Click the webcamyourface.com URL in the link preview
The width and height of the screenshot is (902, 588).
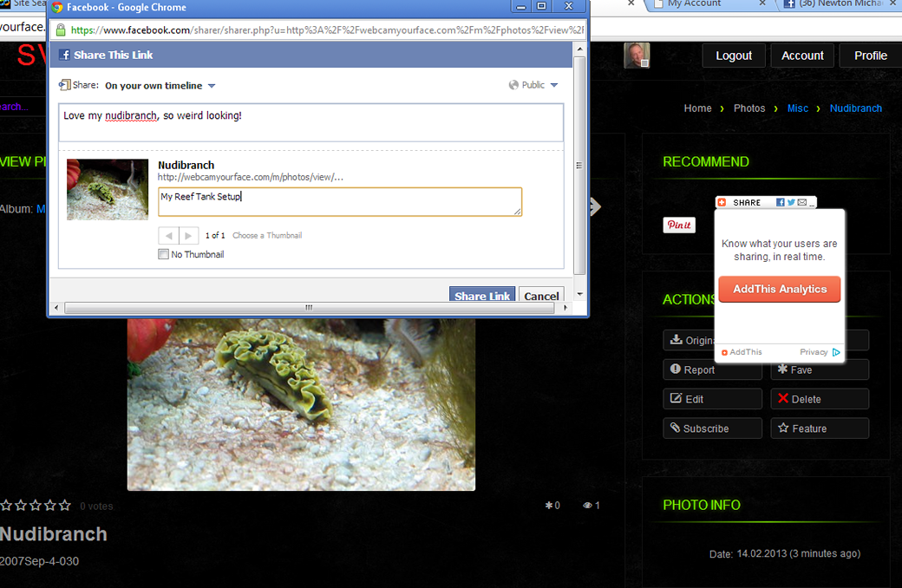(x=251, y=177)
